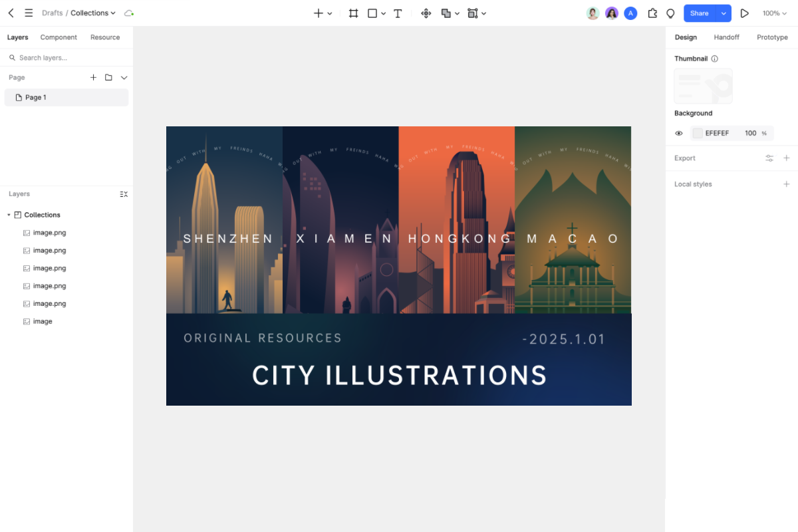Click the Thumbnail preview placeholder
This screenshot has height=532, width=798.
(704, 86)
